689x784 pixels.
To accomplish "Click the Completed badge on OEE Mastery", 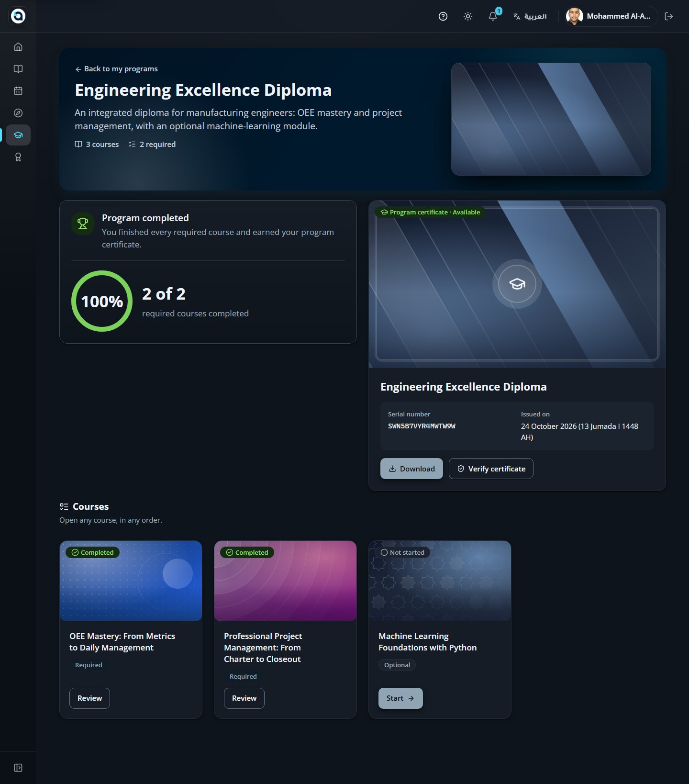I will pyautogui.click(x=93, y=552).
